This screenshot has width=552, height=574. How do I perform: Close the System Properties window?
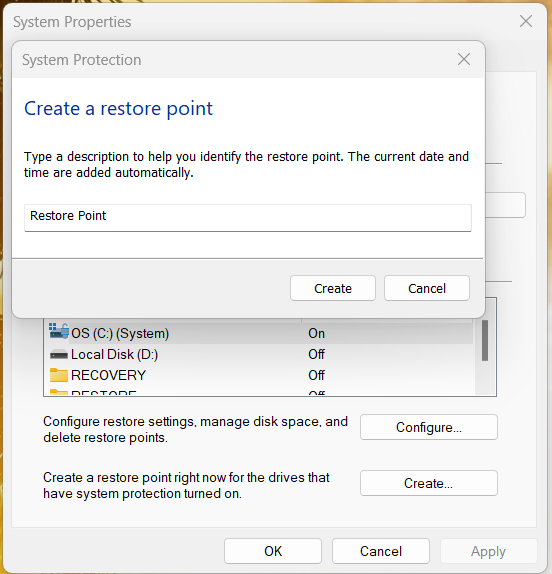click(x=526, y=21)
